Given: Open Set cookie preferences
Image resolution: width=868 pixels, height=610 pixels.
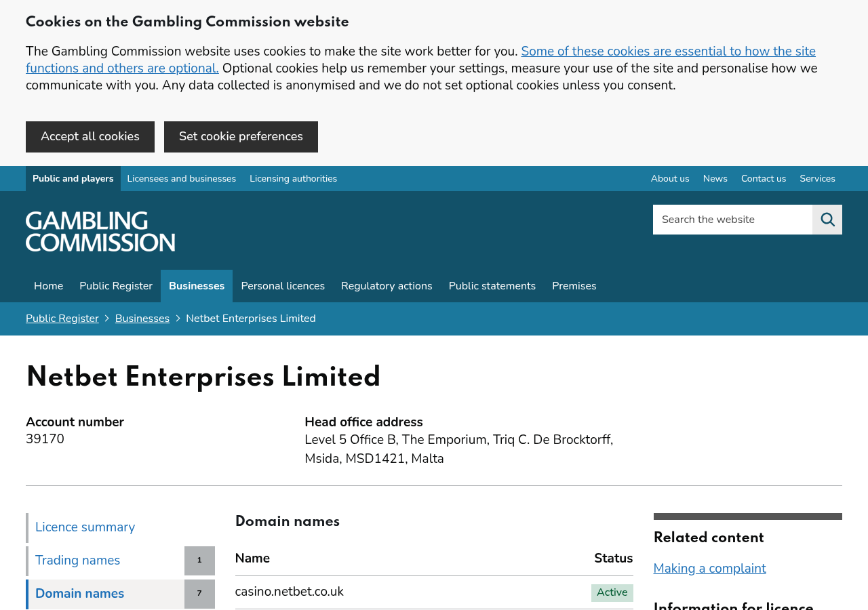Looking at the screenshot, I should (x=241, y=137).
